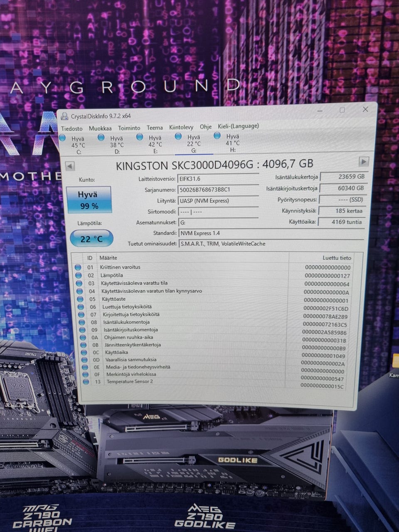Viewport: 399px width, 532px height.
Task: Click the Käynnistyksiä value 185 kertaa
Action: [x=342, y=211]
